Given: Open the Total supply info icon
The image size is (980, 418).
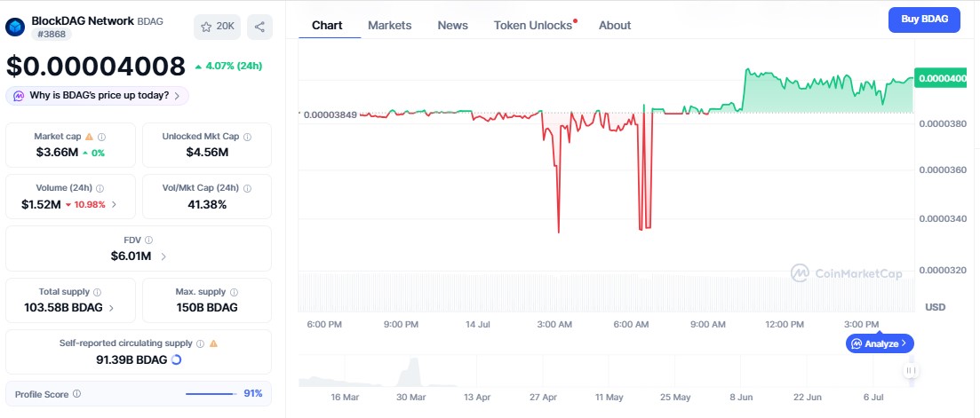Looking at the screenshot, I should (97, 292).
